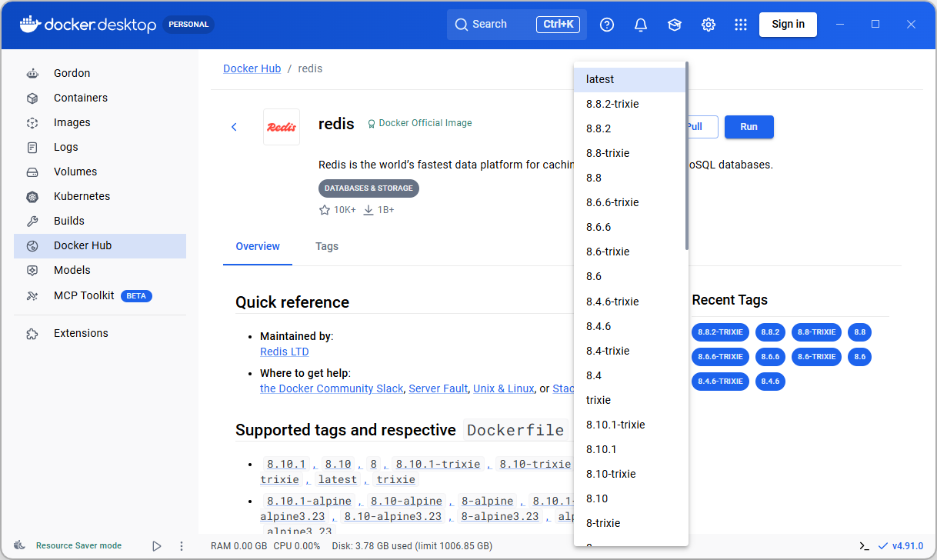Viewport: 937px width, 560px height.
Task: Open the Settings gear icon
Action: [x=709, y=25]
